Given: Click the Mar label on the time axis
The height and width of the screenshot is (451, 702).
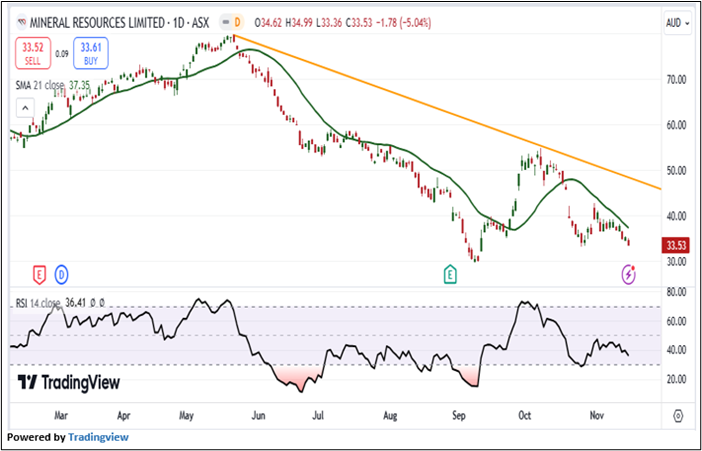Looking at the screenshot, I should coord(61,416).
